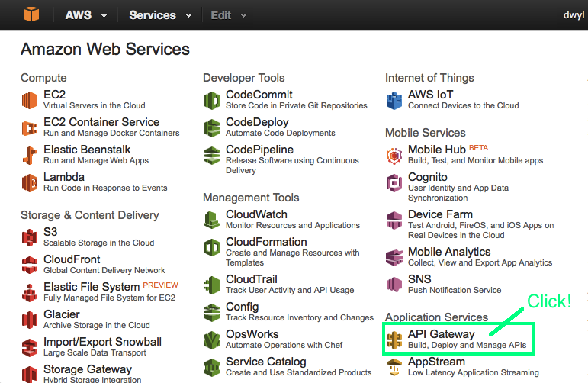
Task: Open the AppStream link
Action: [x=436, y=362]
